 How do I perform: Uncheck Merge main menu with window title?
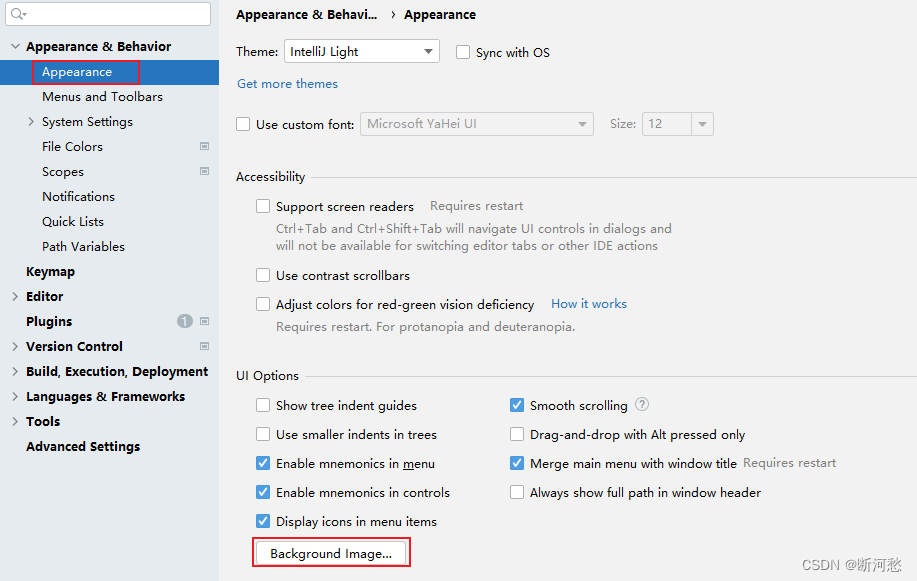(x=516, y=463)
